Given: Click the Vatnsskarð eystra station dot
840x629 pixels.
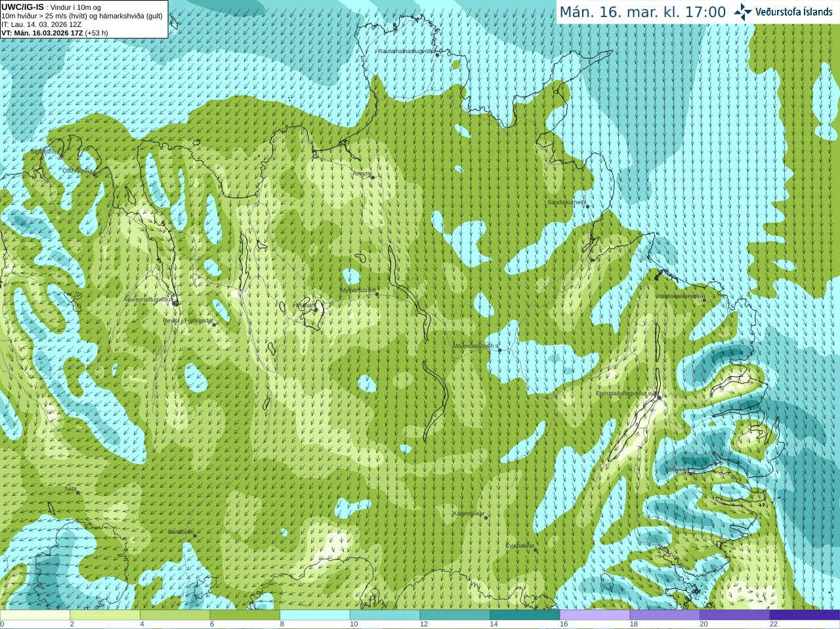Looking at the screenshot, I should [x=704, y=300].
